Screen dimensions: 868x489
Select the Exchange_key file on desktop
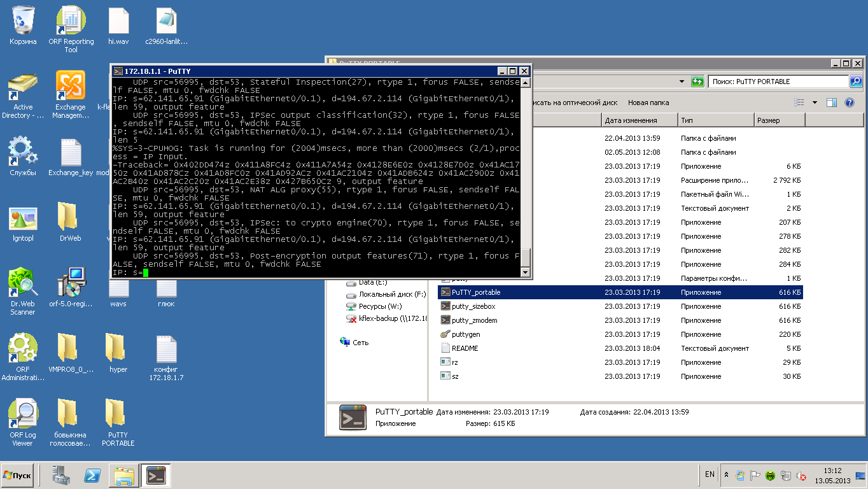point(71,157)
